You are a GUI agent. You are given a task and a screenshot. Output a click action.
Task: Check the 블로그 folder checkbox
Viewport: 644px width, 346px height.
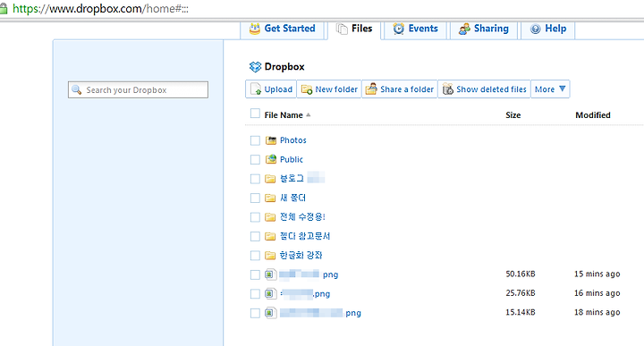[x=255, y=179]
